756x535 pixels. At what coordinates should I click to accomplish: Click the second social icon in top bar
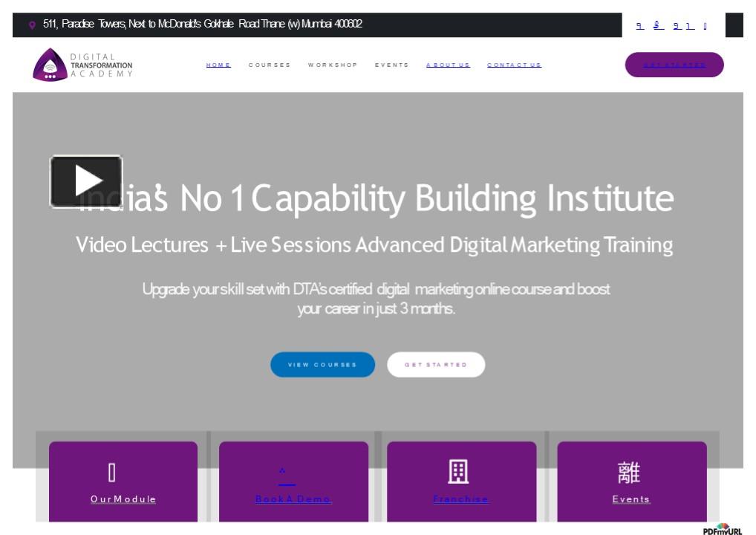pos(656,26)
